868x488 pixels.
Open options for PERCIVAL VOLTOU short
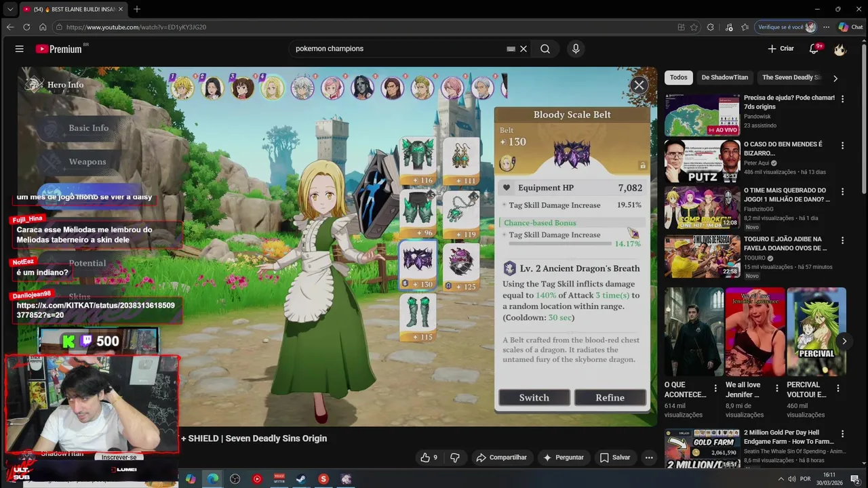click(x=837, y=388)
